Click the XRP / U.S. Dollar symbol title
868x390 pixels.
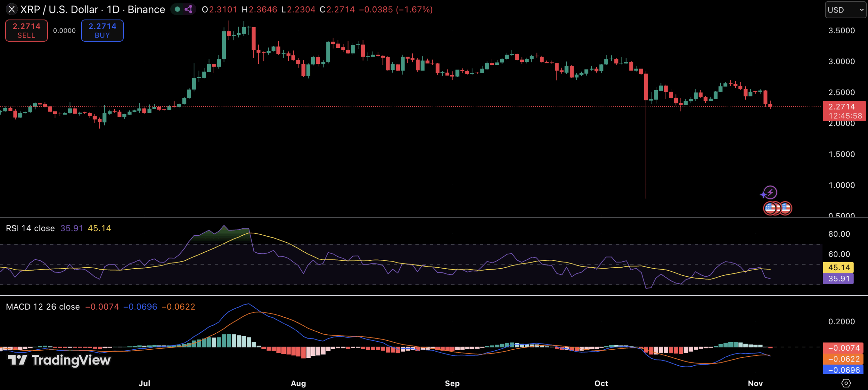tap(59, 9)
